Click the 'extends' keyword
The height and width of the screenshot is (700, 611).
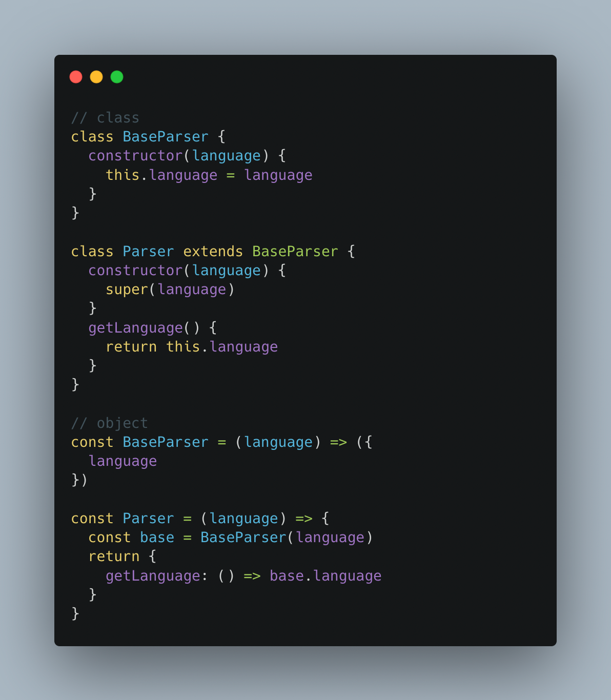click(x=213, y=252)
